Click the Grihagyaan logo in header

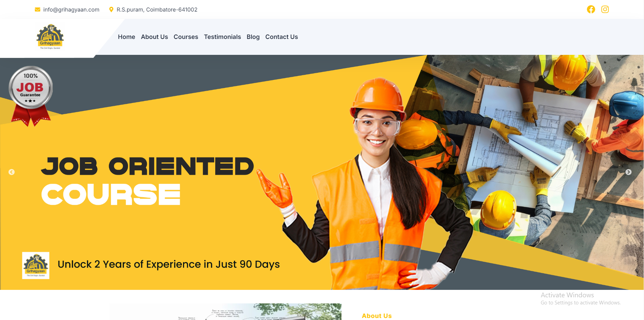pos(50,37)
